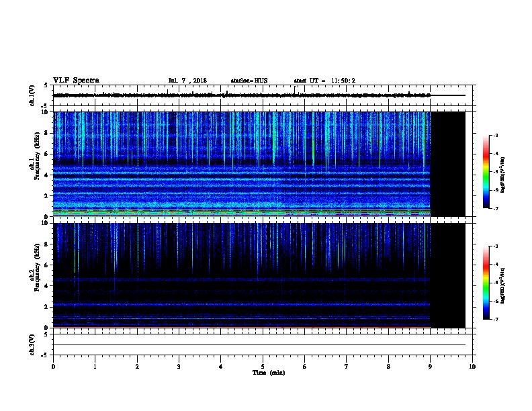Click the "station=HUS" label
Viewport: 532px width, 411px height.
[249, 81]
